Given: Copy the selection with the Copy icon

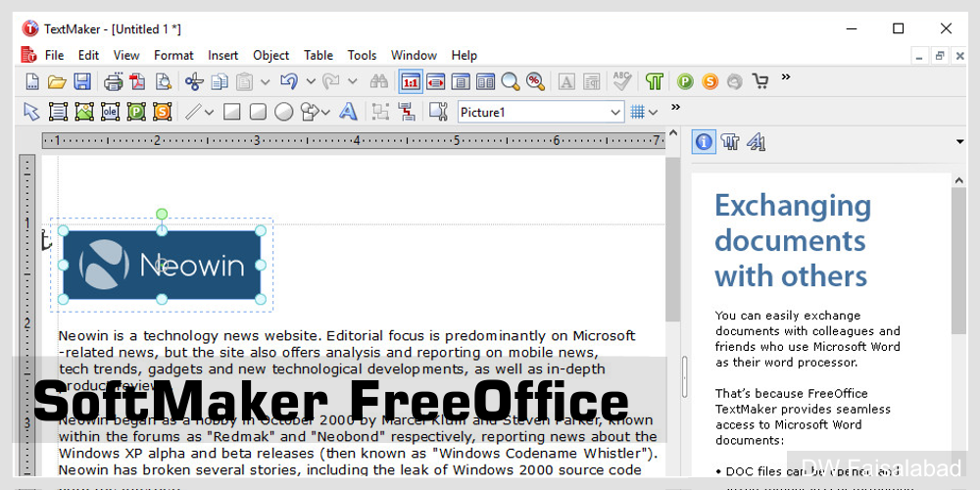Looking at the screenshot, I should [220, 81].
